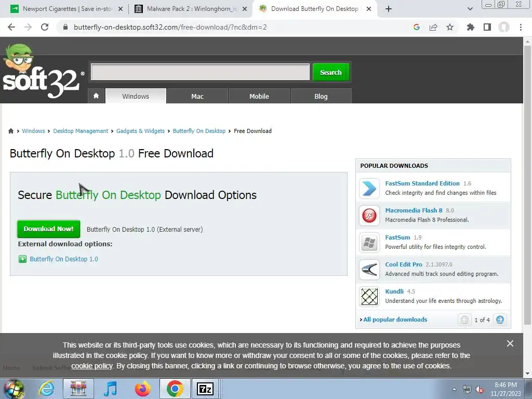Screen dimensions: 532x399
Task: Open the WinRAR taskbar icon
Action: click(x=78, y=389)
